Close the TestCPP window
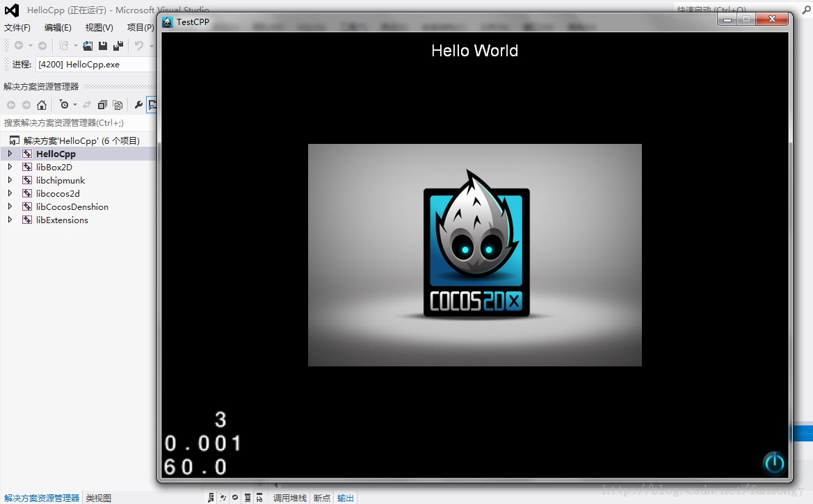The image size is (813, 504). tap(772, 19)
